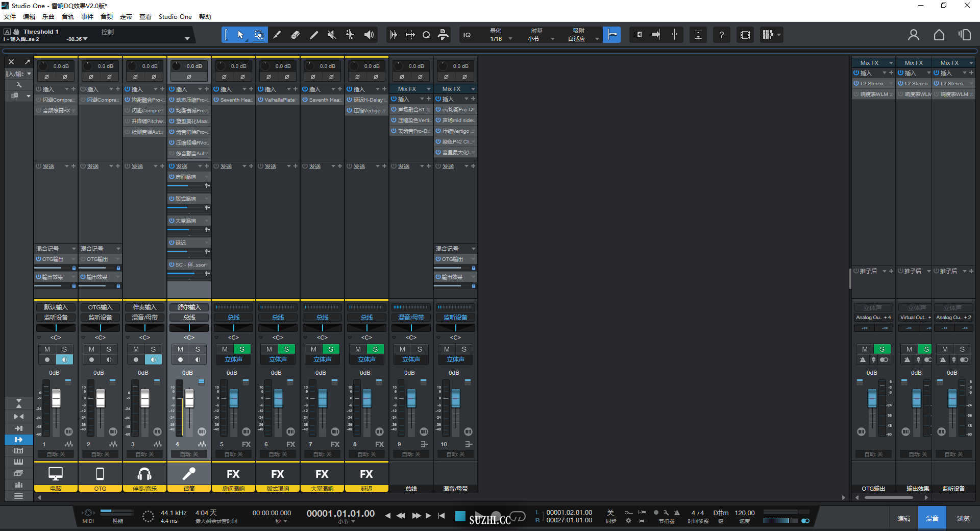The image size is (980, 531).
Task: Toggle the Q quantize icon in toolbar
Action: point(426,35)
